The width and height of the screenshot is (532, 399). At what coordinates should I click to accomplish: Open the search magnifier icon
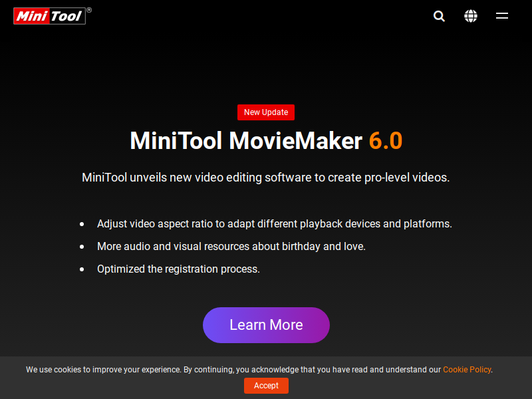[x=439, y=16]
